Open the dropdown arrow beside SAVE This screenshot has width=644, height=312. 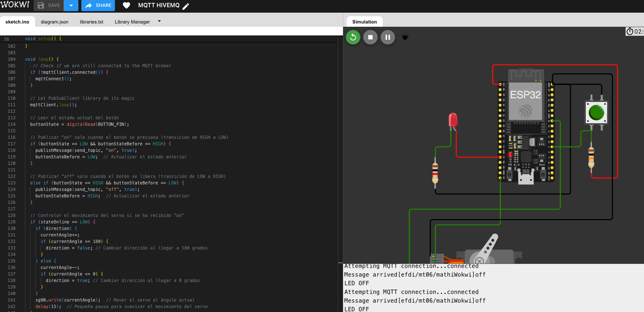(71, 5)
